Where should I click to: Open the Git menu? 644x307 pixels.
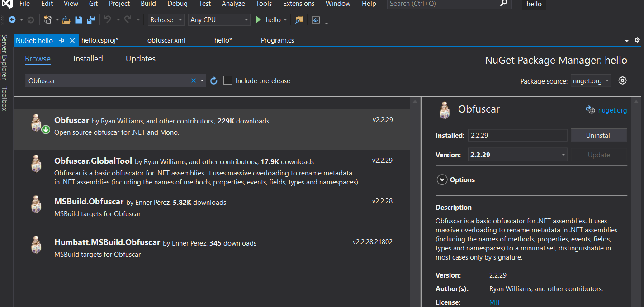pyautogui.click(x=93, y=4)
